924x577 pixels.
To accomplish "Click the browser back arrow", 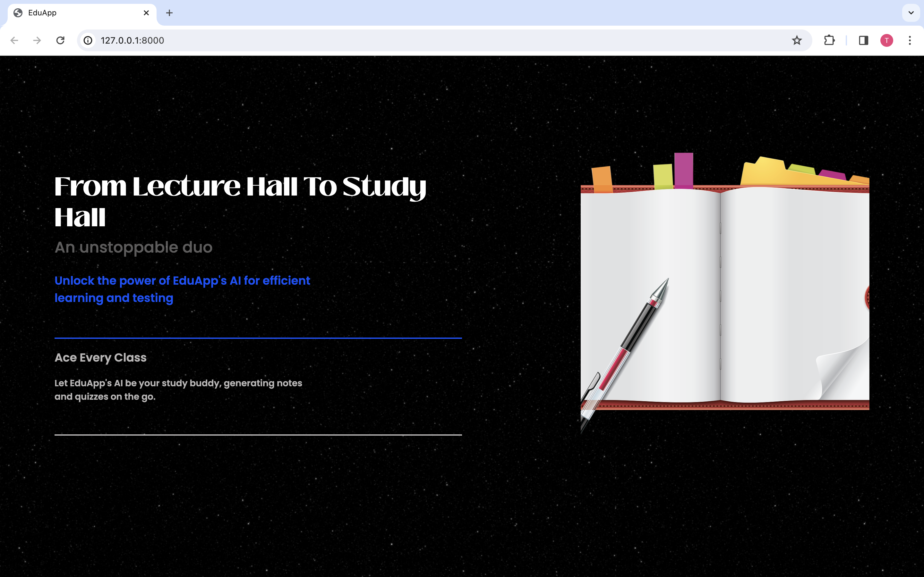I will point(14,40).
